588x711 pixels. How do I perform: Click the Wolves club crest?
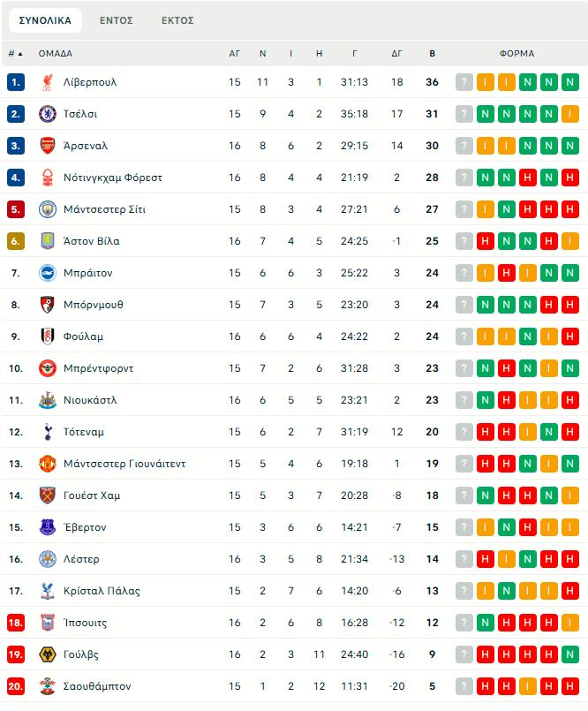48,654
